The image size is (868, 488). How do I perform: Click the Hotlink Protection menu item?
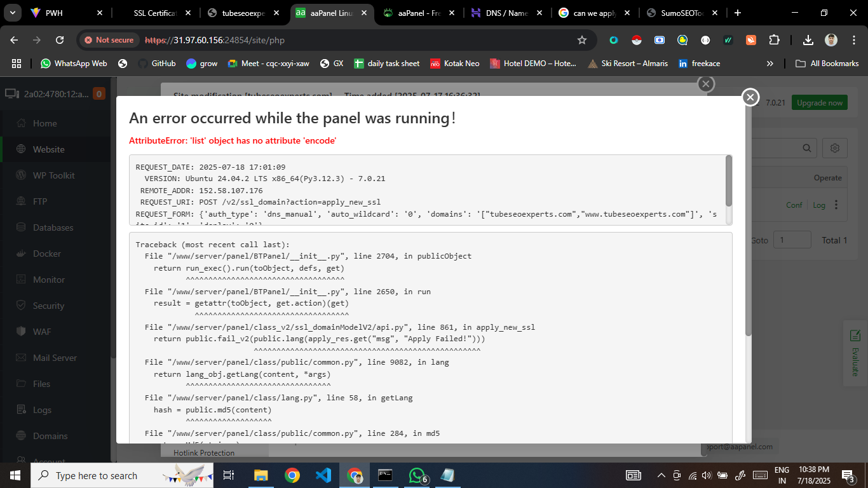204,452
